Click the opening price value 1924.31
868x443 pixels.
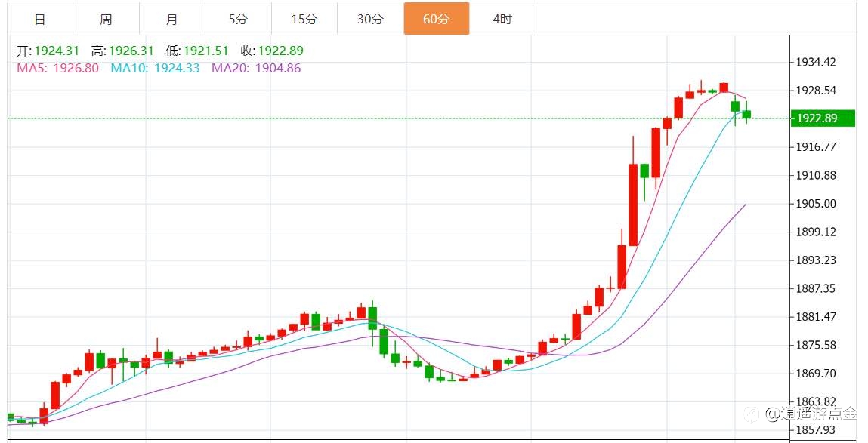tap(57, 51)
